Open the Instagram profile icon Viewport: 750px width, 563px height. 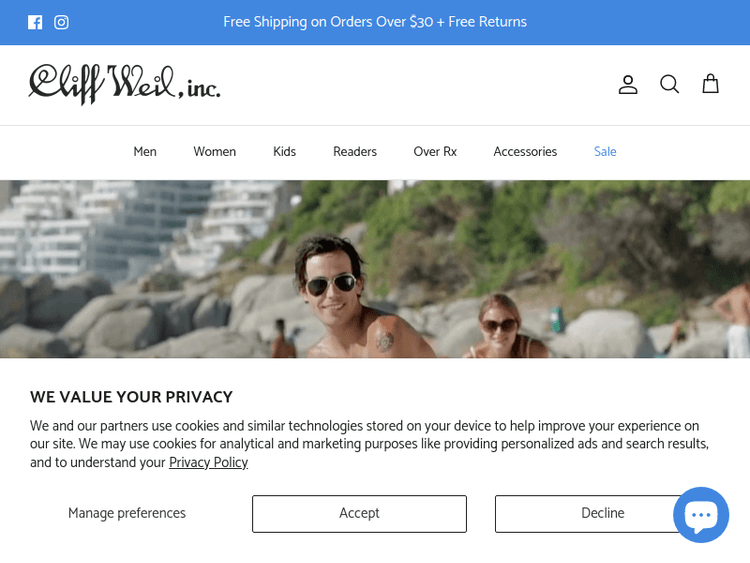[61, 22]
